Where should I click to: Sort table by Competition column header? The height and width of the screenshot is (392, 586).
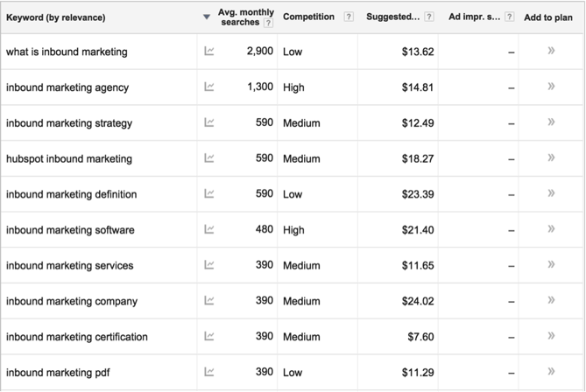[310, 17]
